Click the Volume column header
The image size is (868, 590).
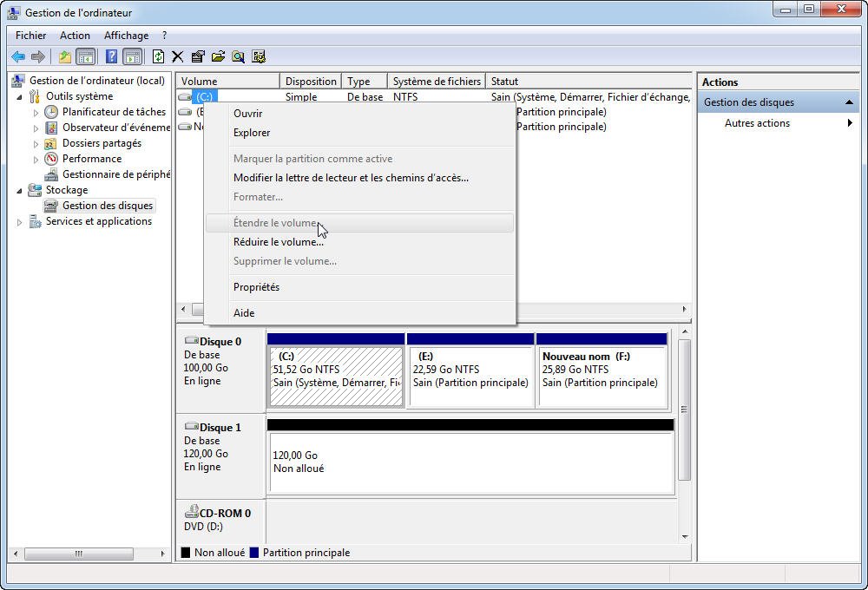click(228, 82)
